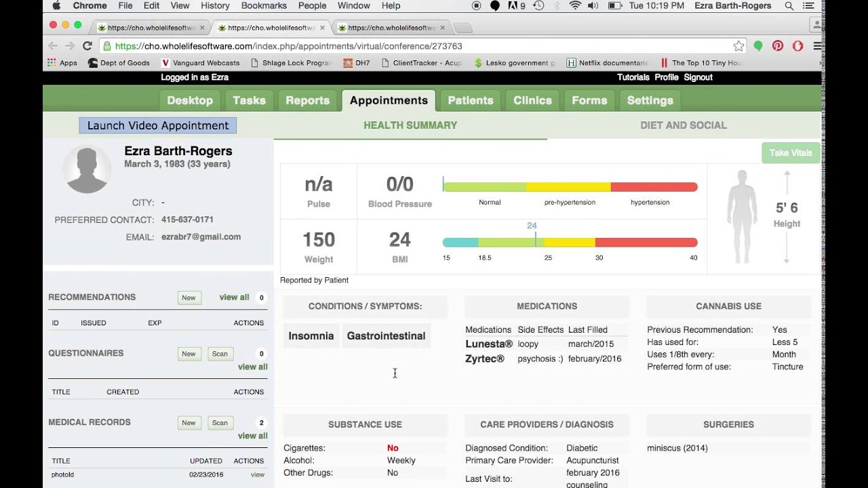This screenshot has width=868, height=488.
Task: Open the Time Machine menu bar icon
Action: click(x=538, y=5)
